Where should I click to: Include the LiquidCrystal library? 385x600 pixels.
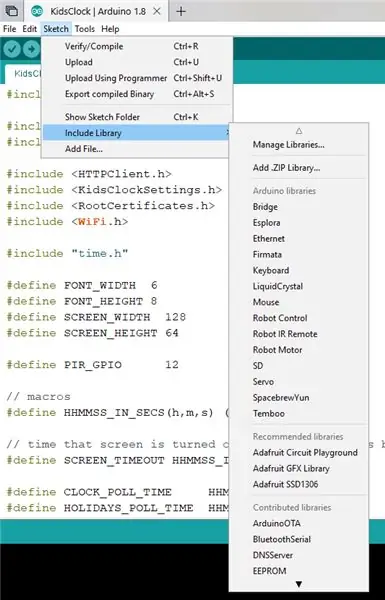tap(278, 286)
